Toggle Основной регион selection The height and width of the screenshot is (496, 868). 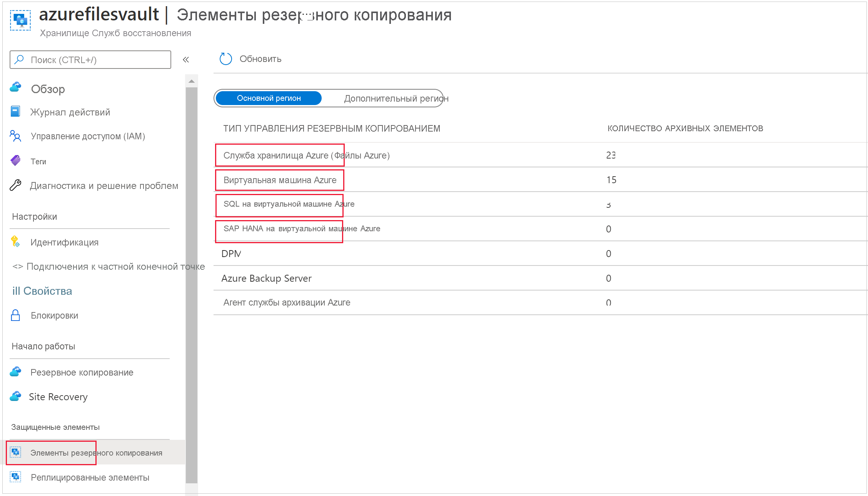pyautogui.click(x=268, y=98)
